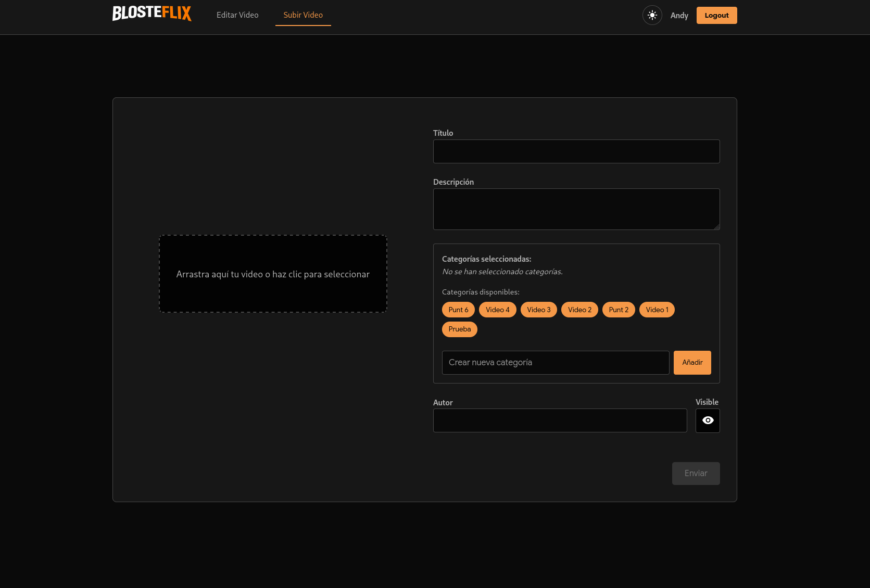Click into the Descripción text area
The height and width of the screenshot is (588, 870).
coord(576,209)
